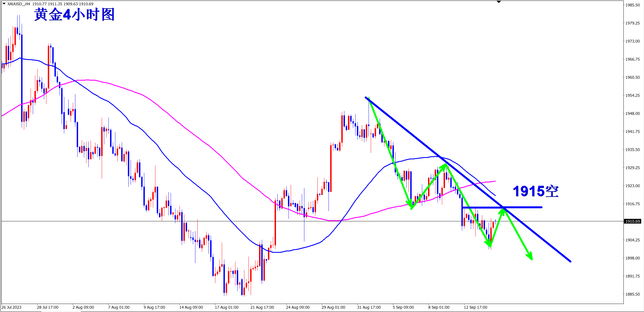Viewport: 644px width, 312px height.
Task: Click the '12 Sep 17:00' time axis label
Action: pos(475,307)
